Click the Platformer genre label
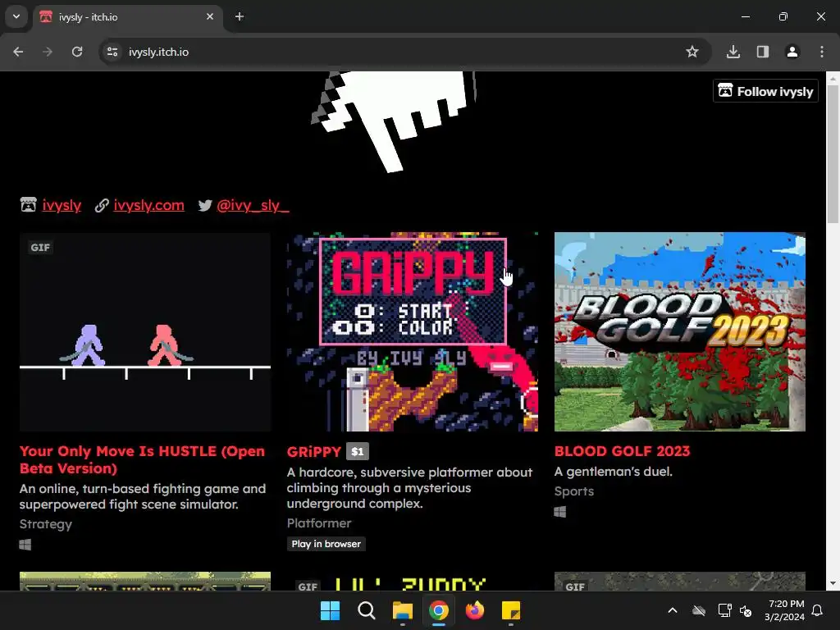The image size is (840, 630). [319, 523]
